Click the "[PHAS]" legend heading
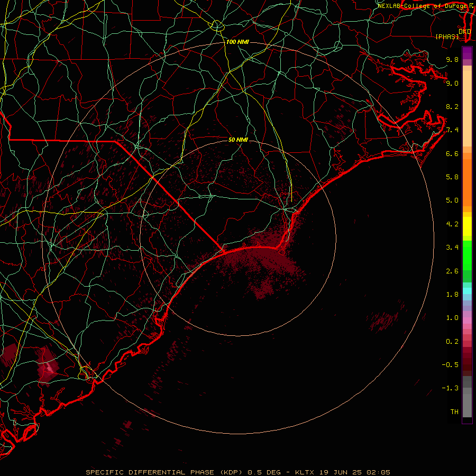Viewport: 476px width, 476px height. tap(447, 36)
